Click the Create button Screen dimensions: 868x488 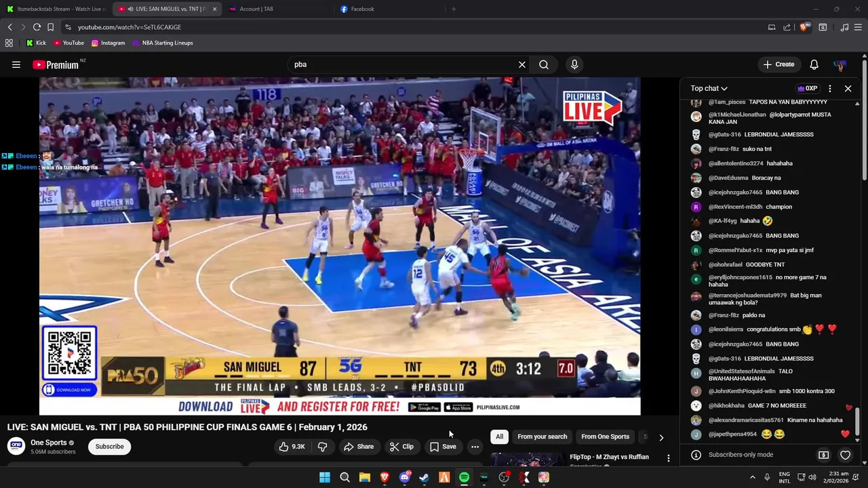pyautogui.click(x=778, y=64)
